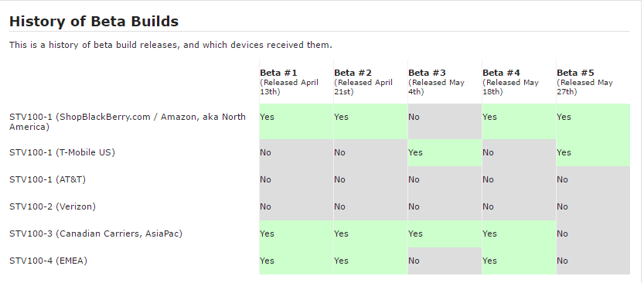Click the STV100-1 ShopBlackBerry.com / Amazon row label
Viewport: 644px width, 283px height.
pyautogui.click(x=128, y=121)
